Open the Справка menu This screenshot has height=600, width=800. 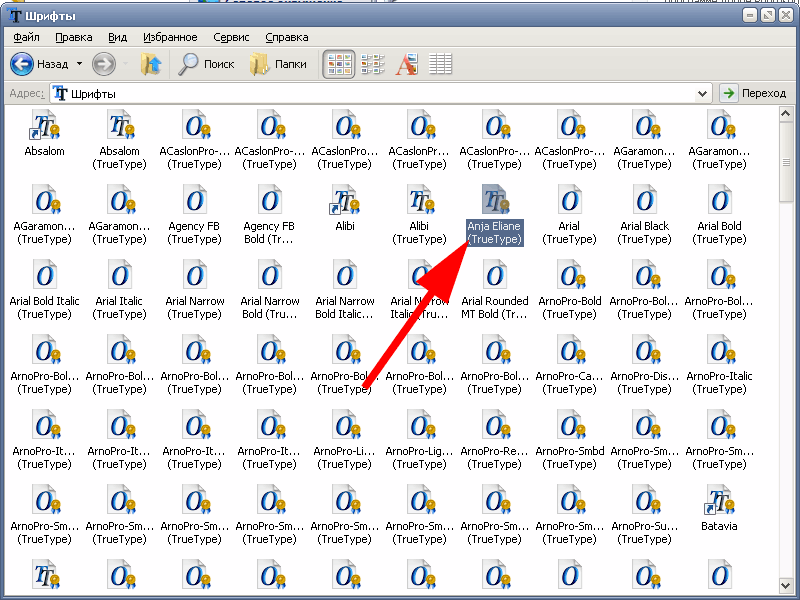287,37
